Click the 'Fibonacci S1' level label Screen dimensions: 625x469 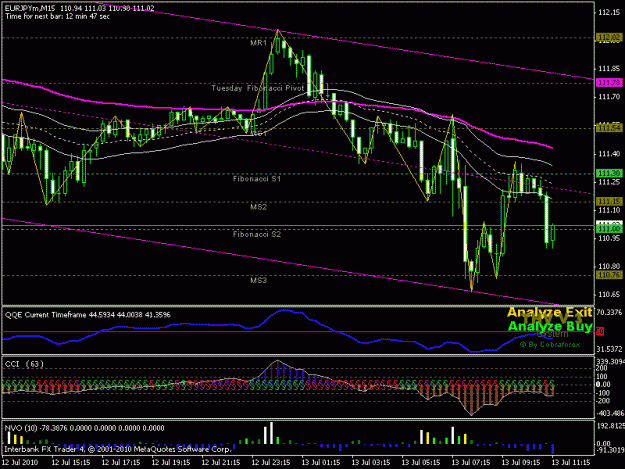pyautogui.click(x=257, y=179)
